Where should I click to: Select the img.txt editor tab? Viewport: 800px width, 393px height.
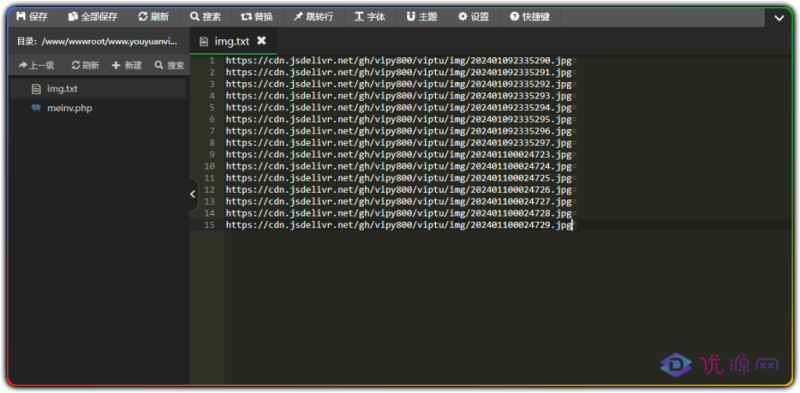pyautogui.click(x=233, y=41)
